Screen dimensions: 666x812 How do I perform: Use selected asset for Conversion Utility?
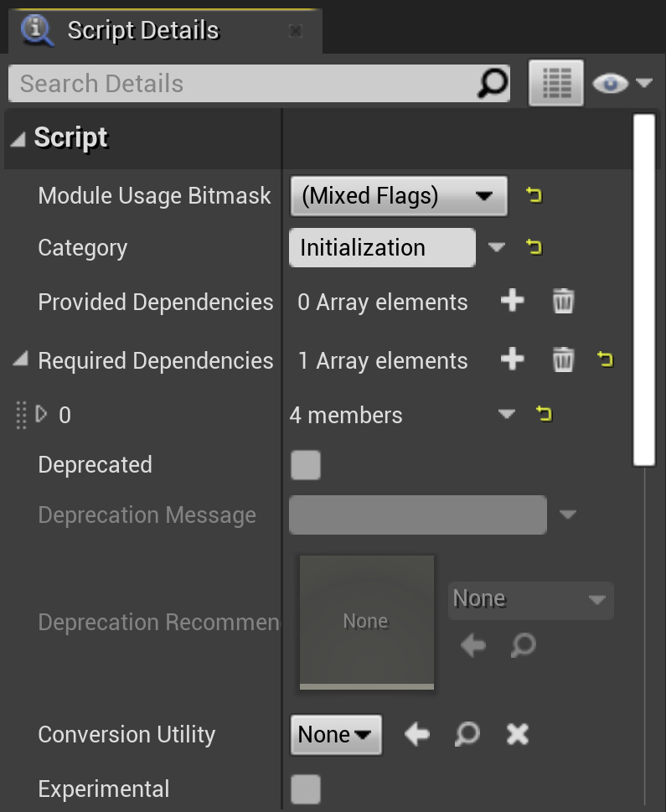pyautogui.click(x=416, y=735)
